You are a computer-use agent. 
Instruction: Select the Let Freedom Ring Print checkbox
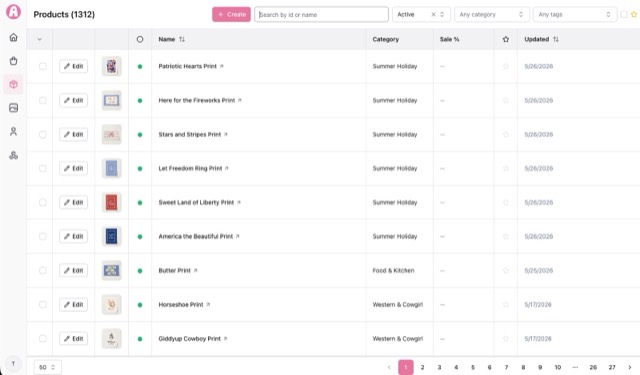tap(43, 169)
